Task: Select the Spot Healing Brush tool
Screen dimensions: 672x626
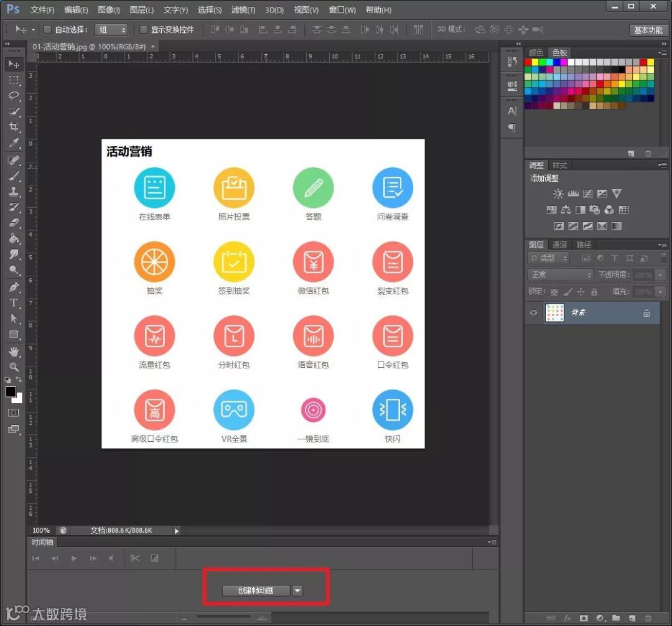Action: [x=14, y=160]
